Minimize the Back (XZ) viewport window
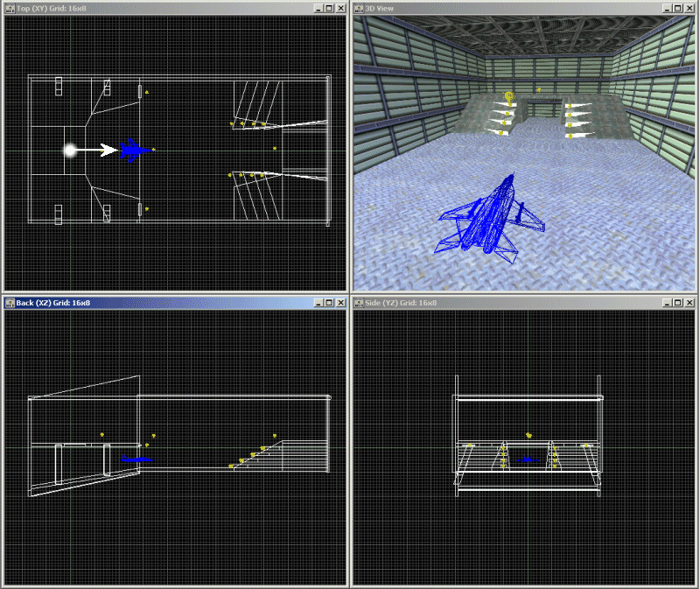 tap(316, 303)
